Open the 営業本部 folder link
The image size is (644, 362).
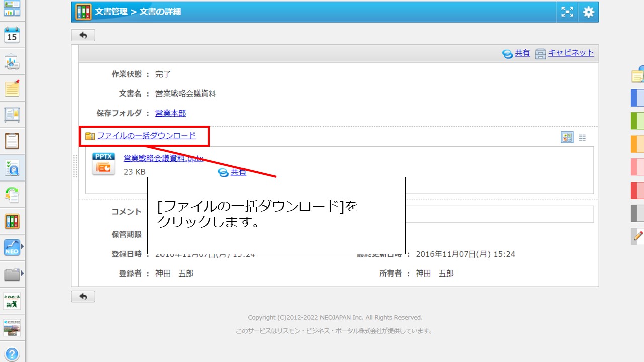point(170,113)
